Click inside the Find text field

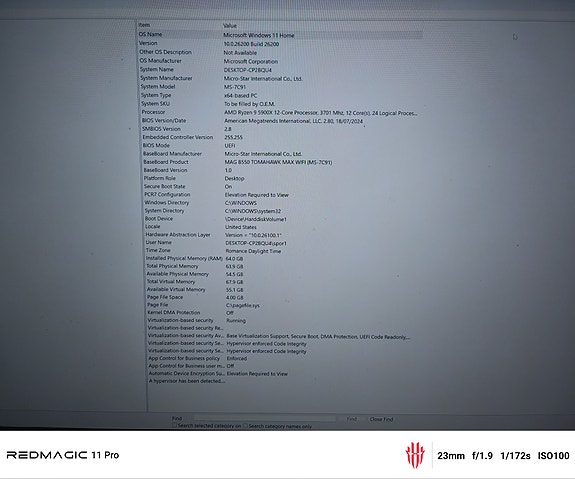(264, 418)
